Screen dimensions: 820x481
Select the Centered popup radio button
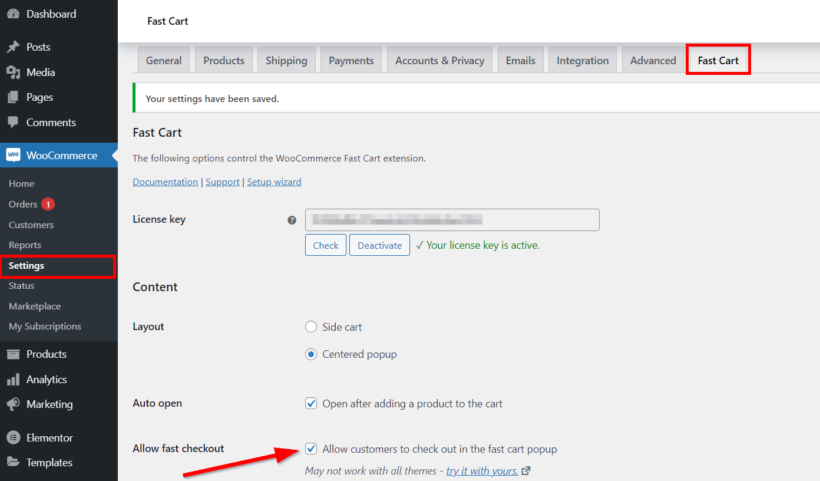tap(311, 354)
